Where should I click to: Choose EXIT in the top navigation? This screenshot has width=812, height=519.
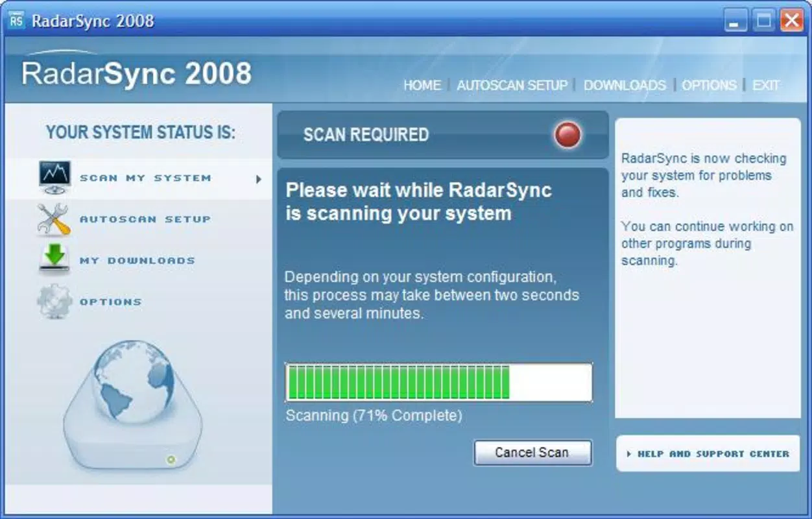pyautogui.click(x=766, y=85)
